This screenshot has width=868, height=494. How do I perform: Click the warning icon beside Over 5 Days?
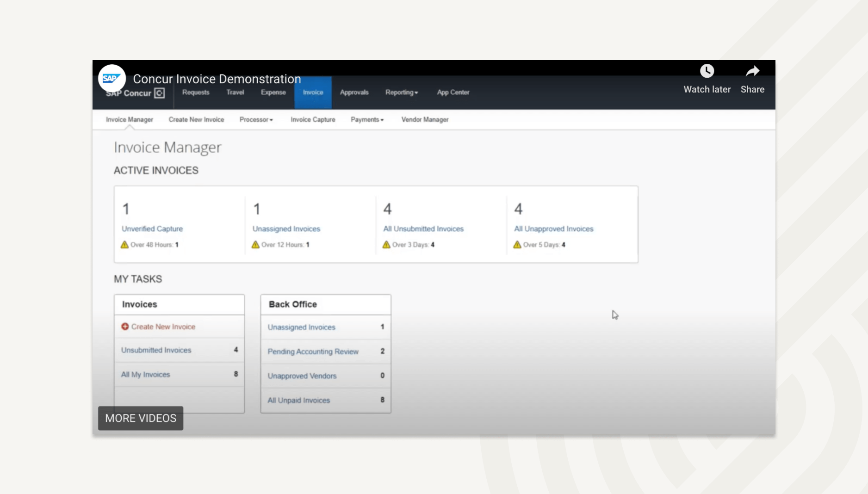pos(517,245)
